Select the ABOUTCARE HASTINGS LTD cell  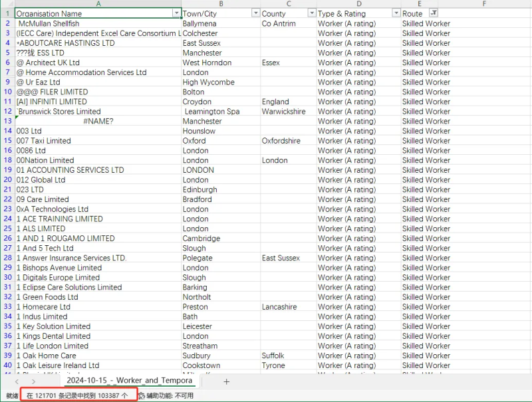[98, 43]
